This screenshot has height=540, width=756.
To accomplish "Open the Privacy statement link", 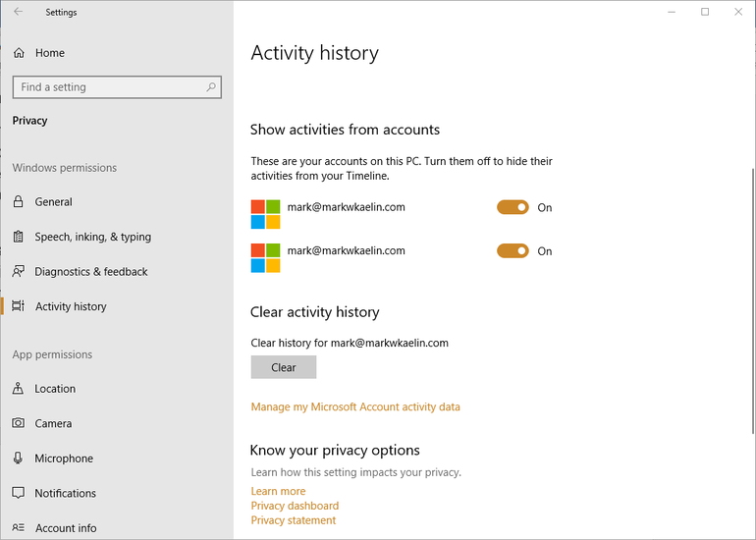I will coord(294,520).
